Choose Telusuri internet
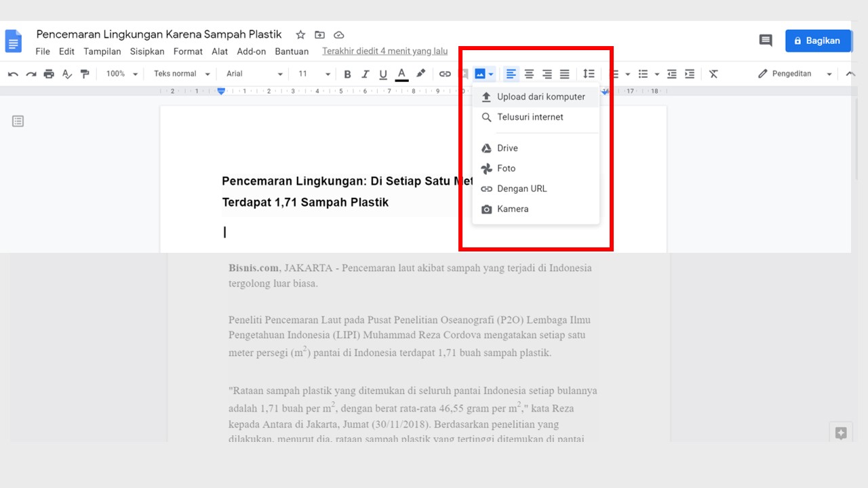The height and width of the screenshot is (488, 868). (536, 117)
